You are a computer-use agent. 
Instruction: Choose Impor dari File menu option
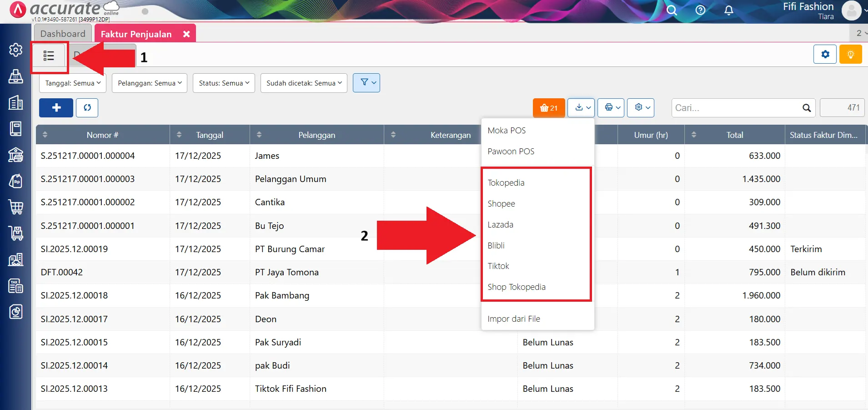514,319
